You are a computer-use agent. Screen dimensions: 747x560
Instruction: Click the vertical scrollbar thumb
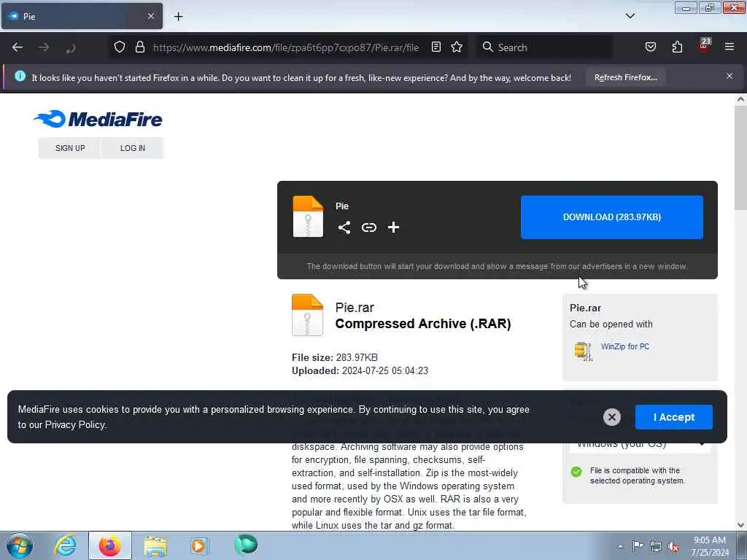[740, 157]
